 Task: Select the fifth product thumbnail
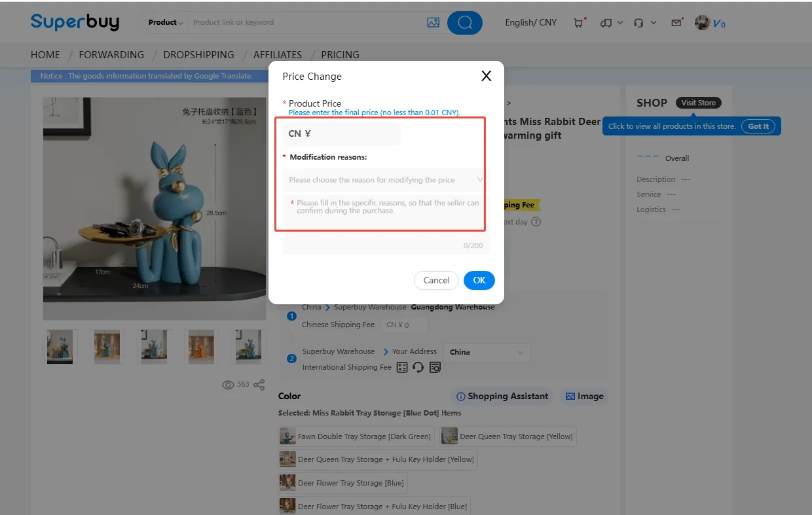click(x=248, y=346)
